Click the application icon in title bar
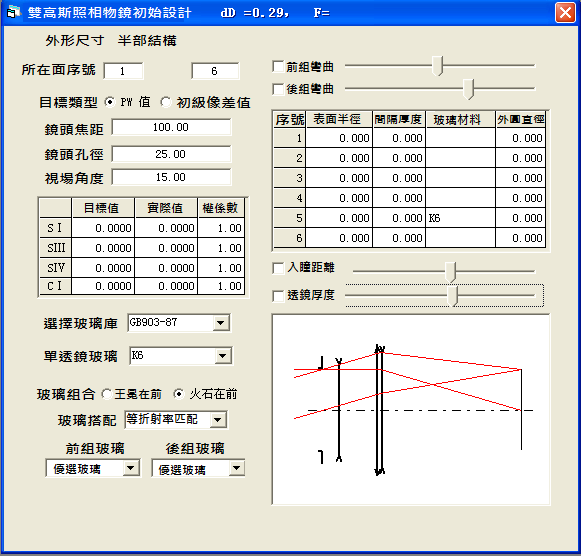 pos(13,13)
